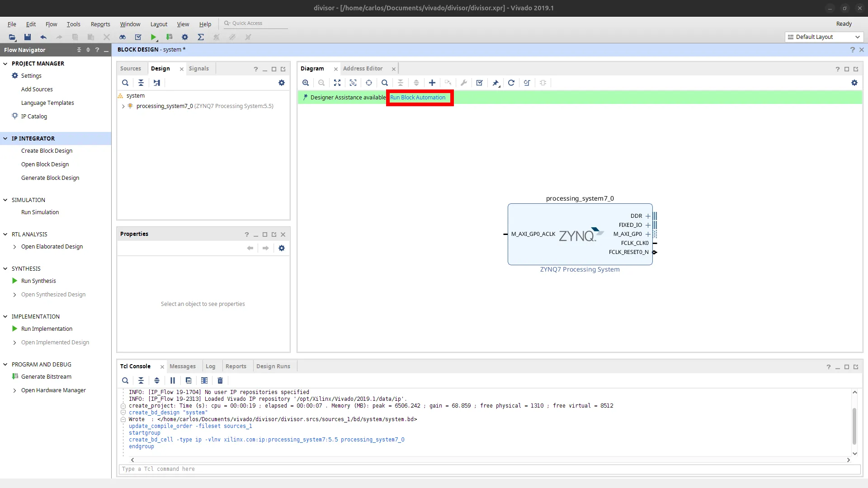This screenshot has height=488, width=868.
Task: Click the Sigma report icon
Action: [x=201, y=37]
